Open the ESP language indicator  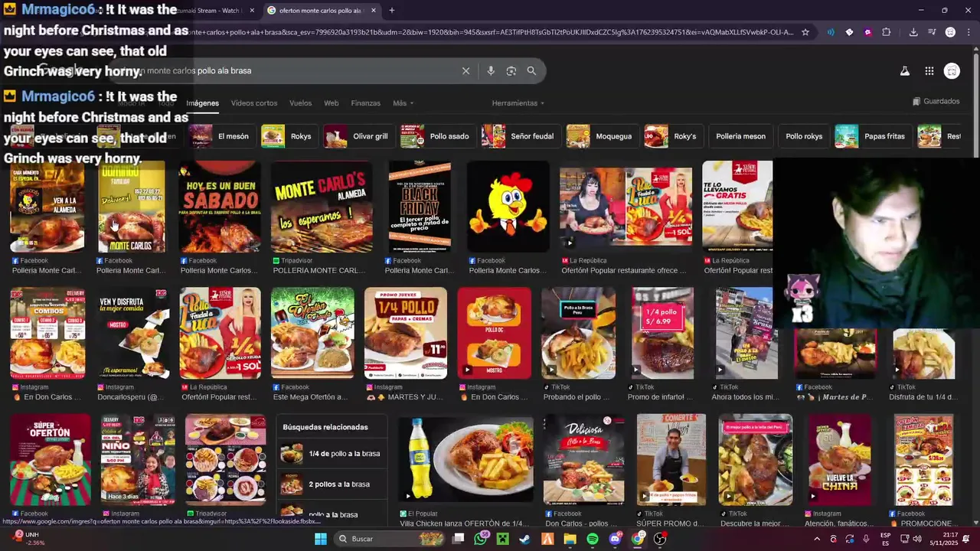coord(885,539)
